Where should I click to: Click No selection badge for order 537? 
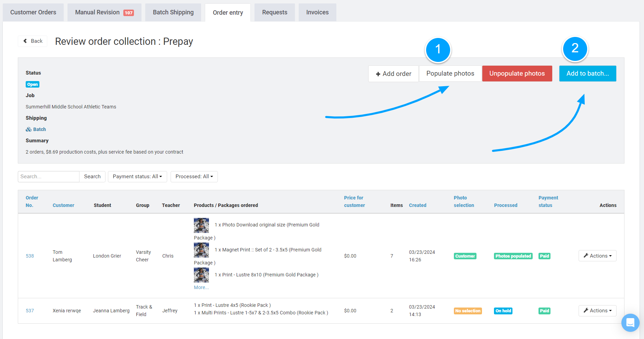tap(468, 311)
